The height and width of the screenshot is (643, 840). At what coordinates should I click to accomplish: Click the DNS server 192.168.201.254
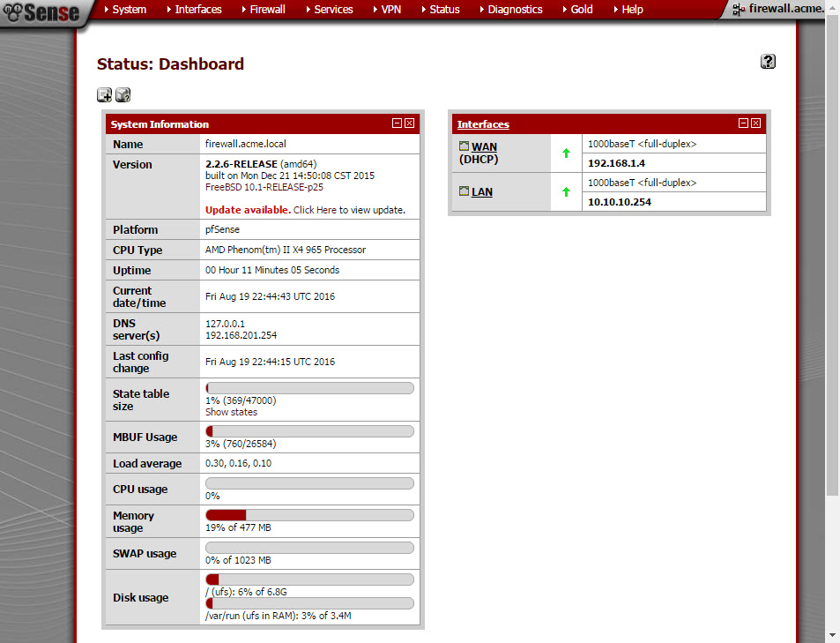242,335
